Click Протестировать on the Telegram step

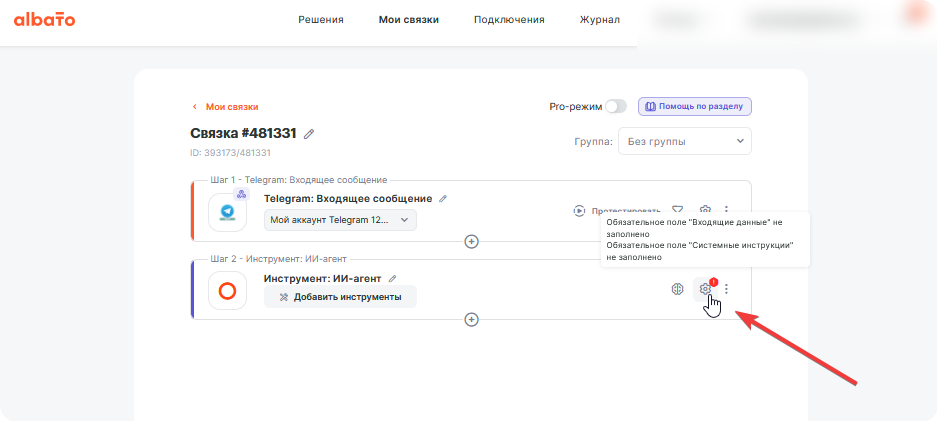pyautogui.click(x=617, y=210)
